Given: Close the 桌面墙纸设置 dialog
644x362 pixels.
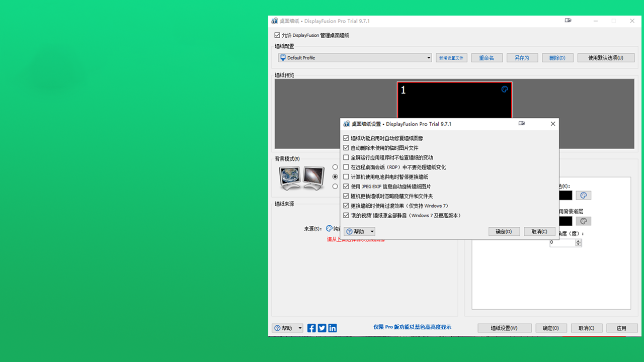Looking at the screenshot, I should coord(552,124).
